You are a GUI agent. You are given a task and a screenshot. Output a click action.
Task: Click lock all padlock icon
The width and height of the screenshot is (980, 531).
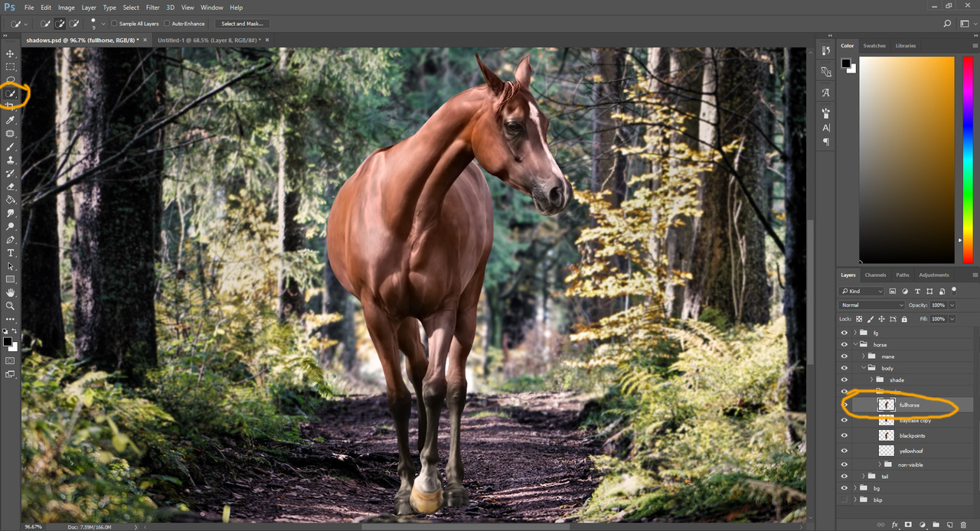(904, 319)
